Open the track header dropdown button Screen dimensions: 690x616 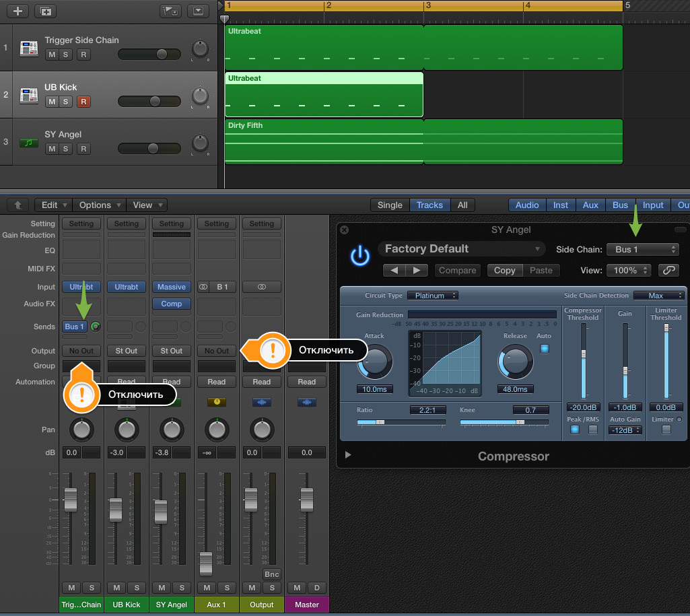198,11
